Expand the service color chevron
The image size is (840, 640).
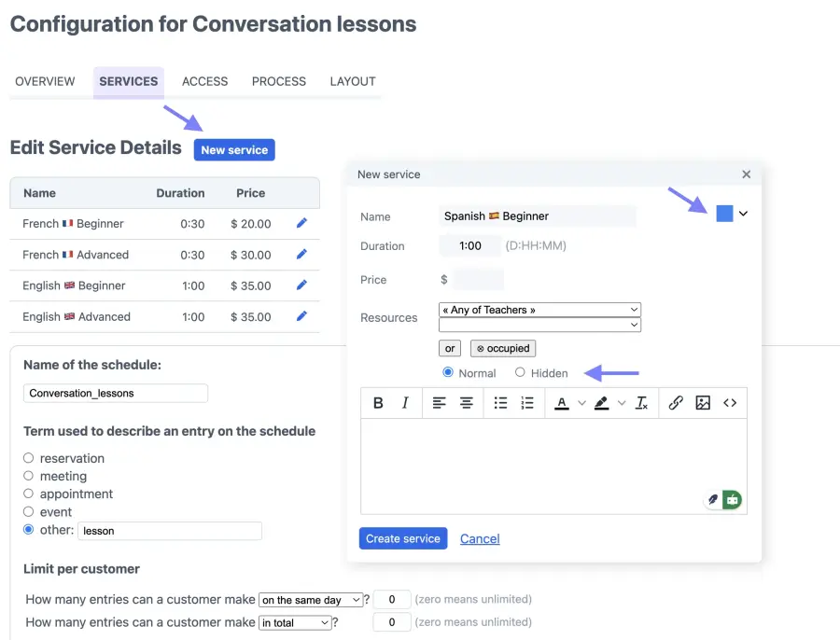tap(743, 213)
